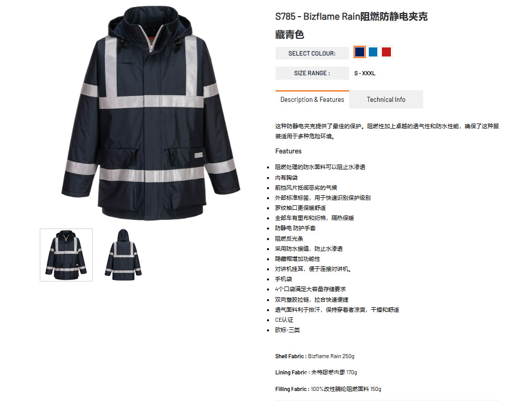
Task: Click the 手机袋 feature bullet
Action: pos(283,279)
